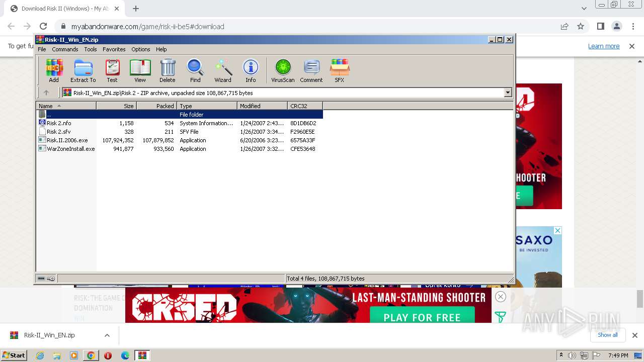Screen dimensions: 644x362
Task: Select the parent folder '..' row
Action: pyautogui.click(x=180, y=115)
